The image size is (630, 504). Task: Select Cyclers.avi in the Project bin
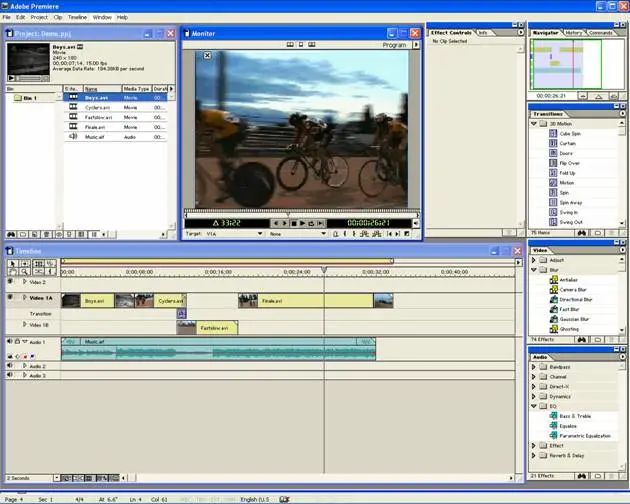pos(115,108)
